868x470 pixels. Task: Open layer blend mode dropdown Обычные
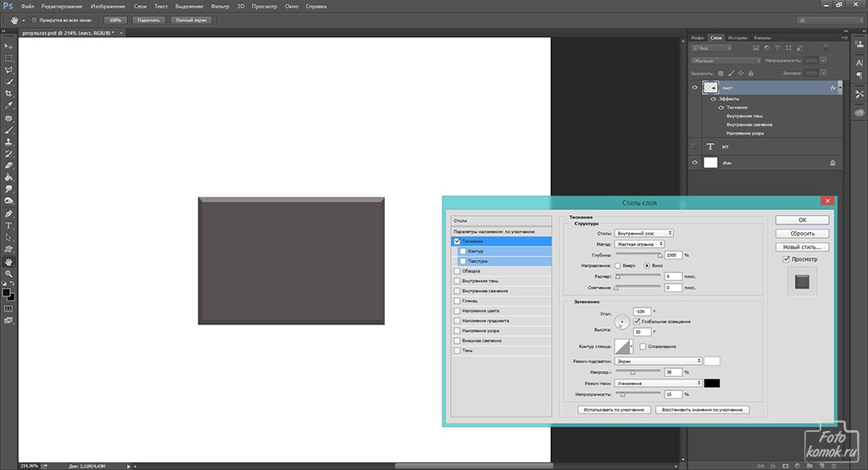point(726,60)
